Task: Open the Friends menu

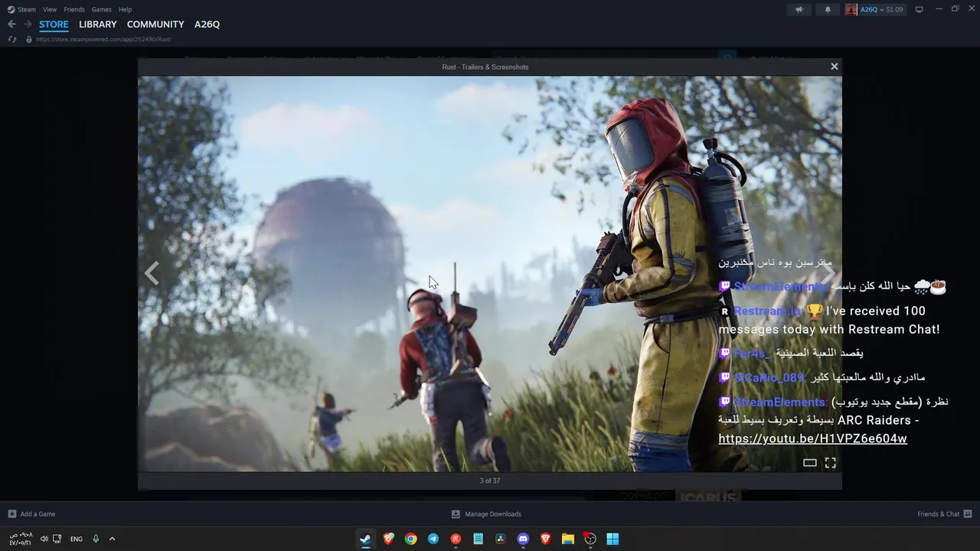Action: tap(74, 9)
